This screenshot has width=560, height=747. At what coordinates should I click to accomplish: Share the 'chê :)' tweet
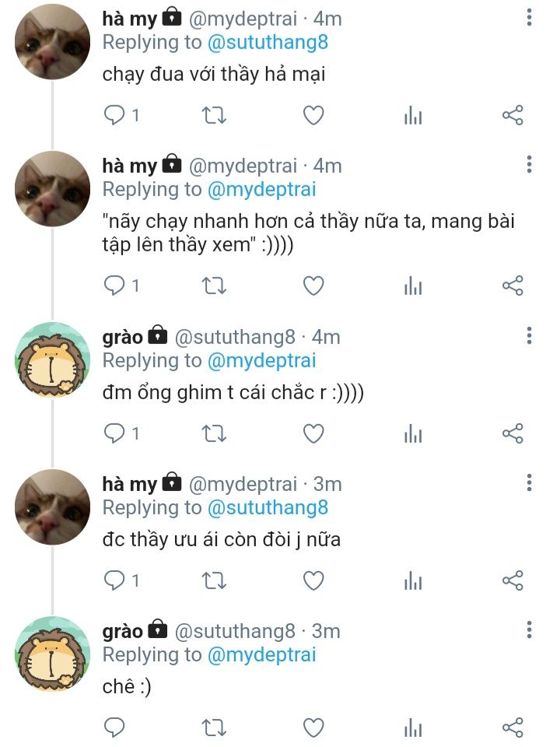click(513, 728)
